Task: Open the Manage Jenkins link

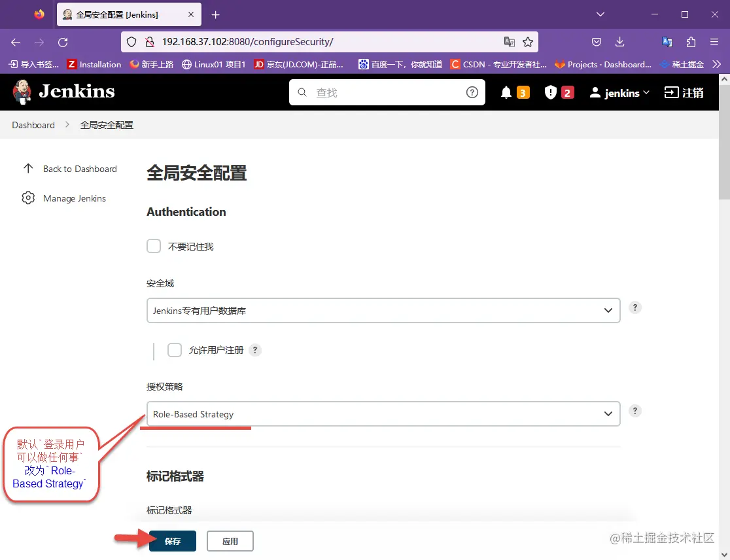Action: 64,198
